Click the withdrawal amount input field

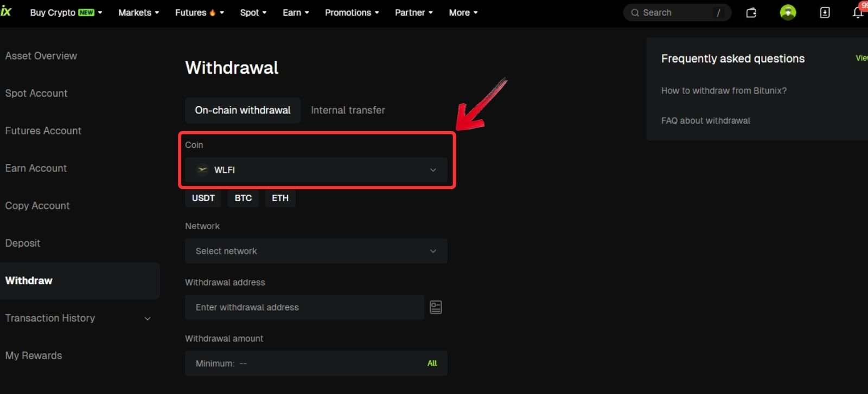tap(316, 363)
